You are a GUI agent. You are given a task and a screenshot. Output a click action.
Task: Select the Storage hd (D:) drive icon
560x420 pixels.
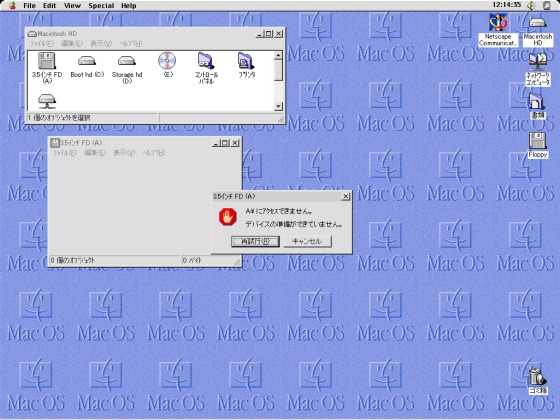point(127,61)
